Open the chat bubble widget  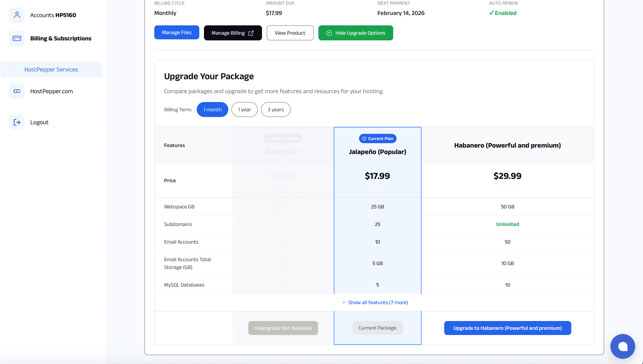(623, 346)
